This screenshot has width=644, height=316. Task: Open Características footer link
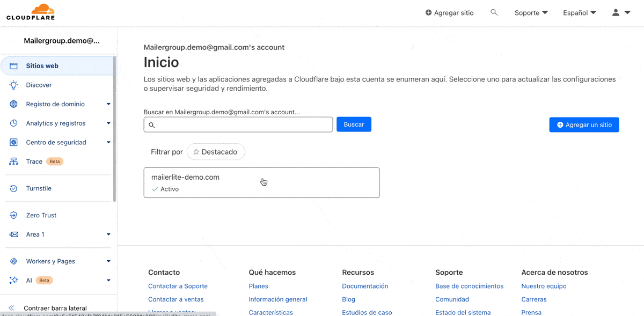tap(271, 312)
